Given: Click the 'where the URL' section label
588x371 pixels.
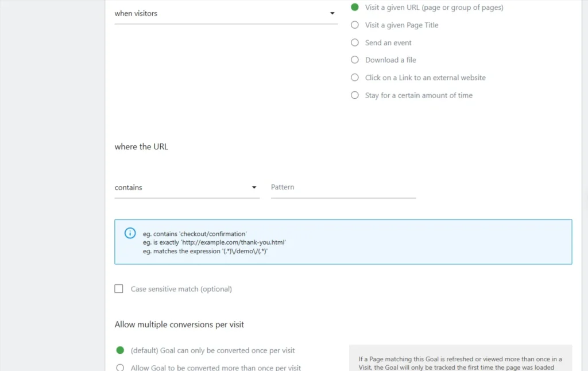Looking at the screenshot, I should [x=141, y=147].
